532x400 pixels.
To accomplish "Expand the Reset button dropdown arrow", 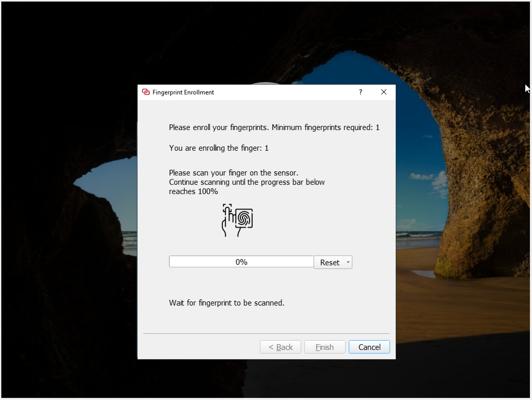I will point(348,262).
